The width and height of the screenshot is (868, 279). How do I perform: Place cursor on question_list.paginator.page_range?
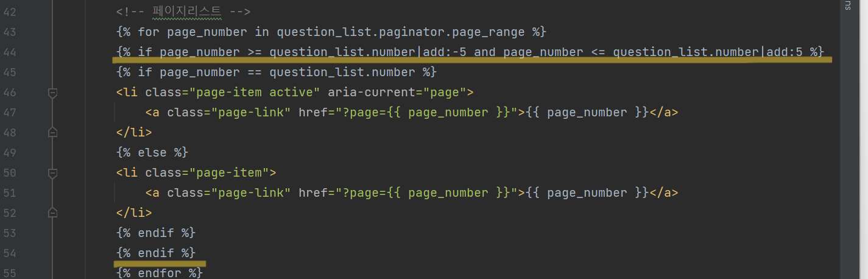(401, 32)
